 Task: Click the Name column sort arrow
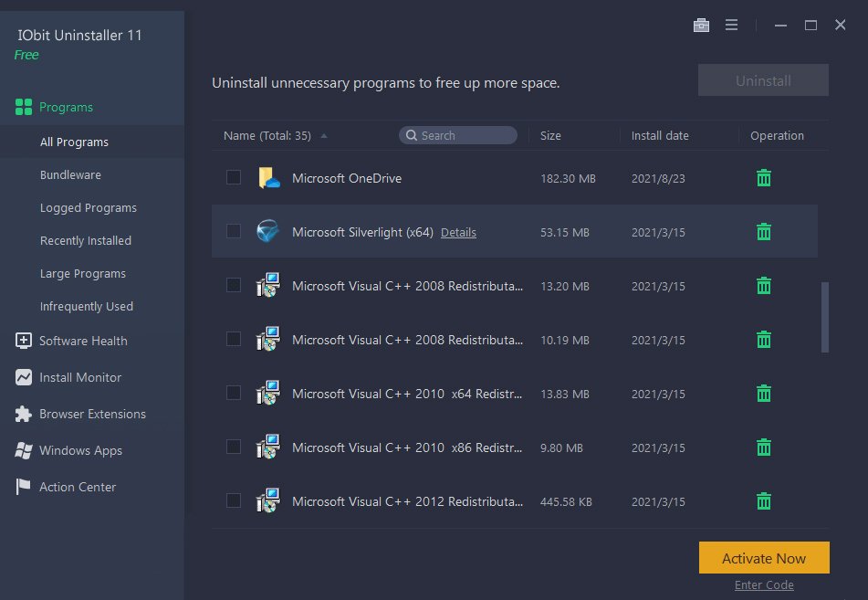click(324, 135)
